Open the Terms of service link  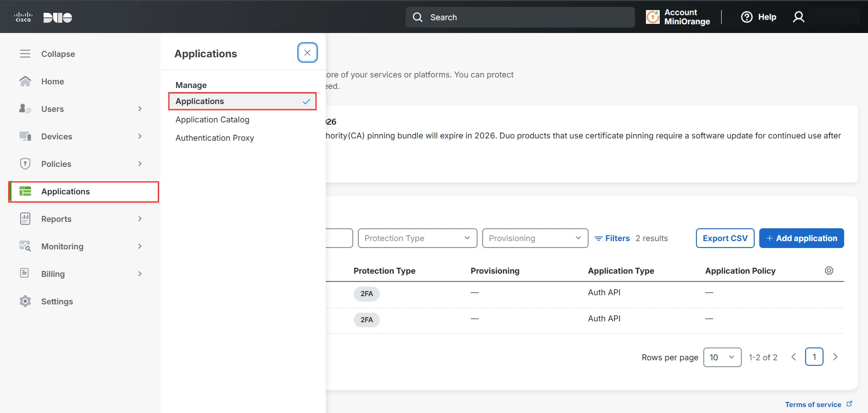click(x=813, y=404)
